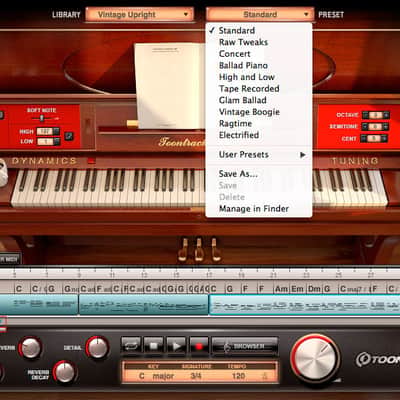
Task: Click the Preset dropdown showing Standard
Action: pos(260,15)
